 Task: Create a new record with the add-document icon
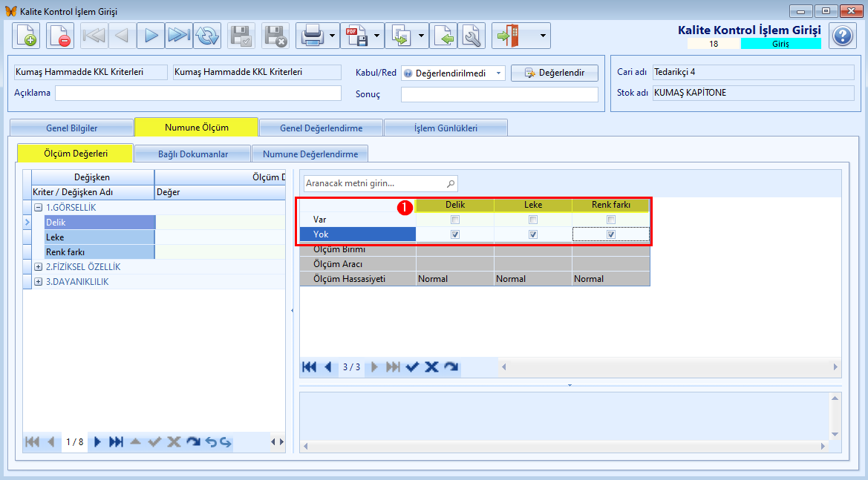[x=26, y=36]
